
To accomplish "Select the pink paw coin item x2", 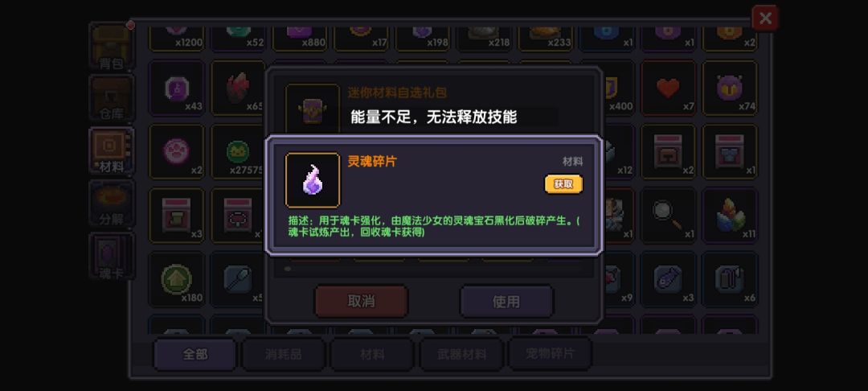I will (177, 152).
